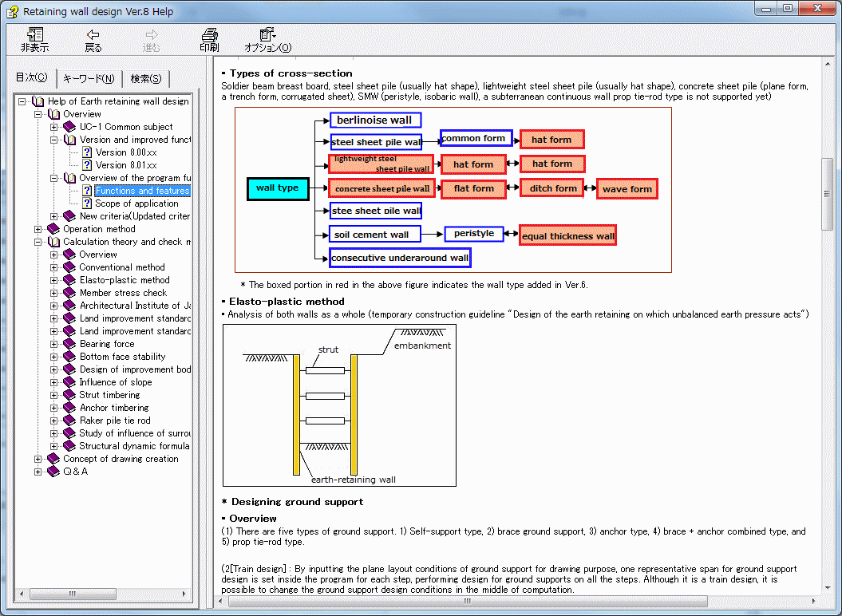Click the book icon beside Influence of slope
Image resolution: width=842 pixels, height=616 pixels.
tap(69, 382)
